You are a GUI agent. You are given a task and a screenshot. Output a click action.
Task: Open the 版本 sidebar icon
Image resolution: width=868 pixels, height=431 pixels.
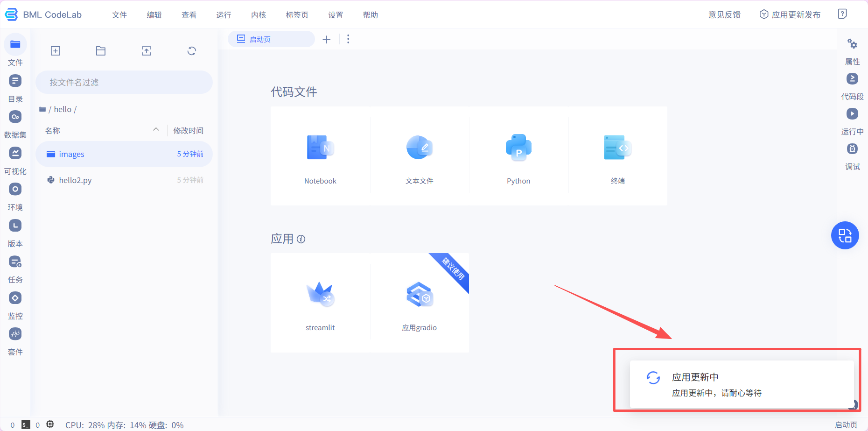[15, 226]
